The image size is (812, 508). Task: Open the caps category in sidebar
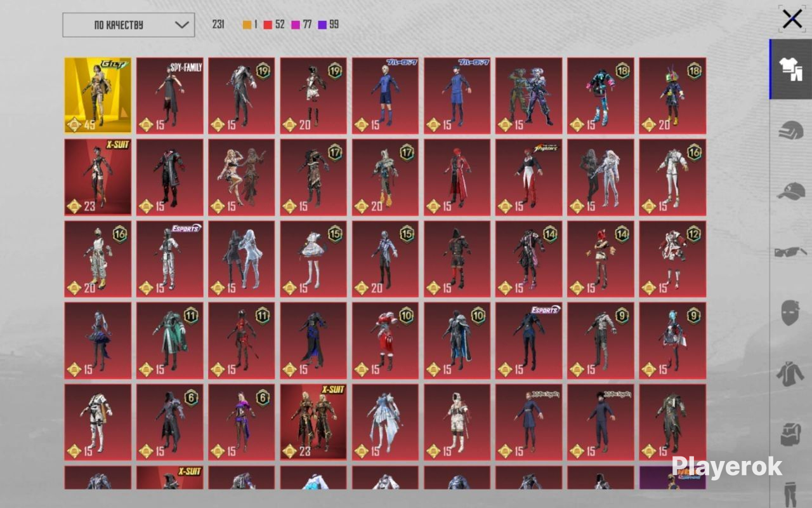(x=791, y=190)
